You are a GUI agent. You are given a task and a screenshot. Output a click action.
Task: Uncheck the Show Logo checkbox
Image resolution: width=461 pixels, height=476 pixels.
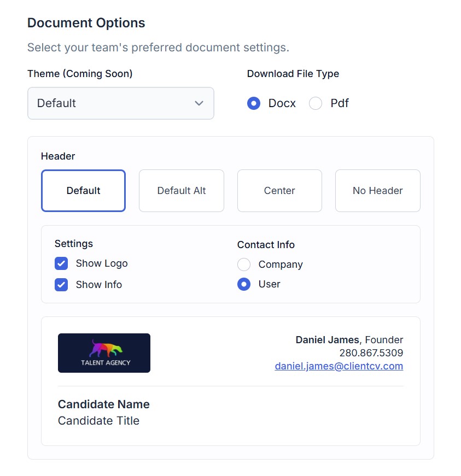pyautogui.click(x=61, y=263)
